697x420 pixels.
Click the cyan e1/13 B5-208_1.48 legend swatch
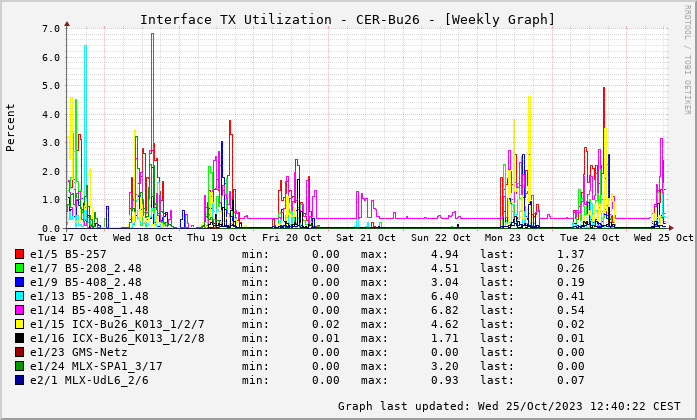(20, 297)
